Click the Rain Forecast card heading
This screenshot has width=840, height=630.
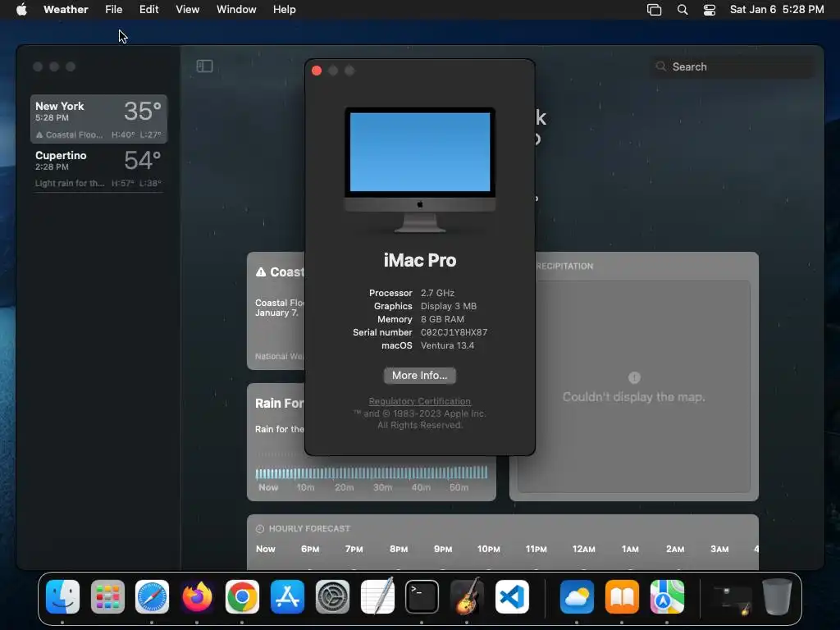(279, 404)
